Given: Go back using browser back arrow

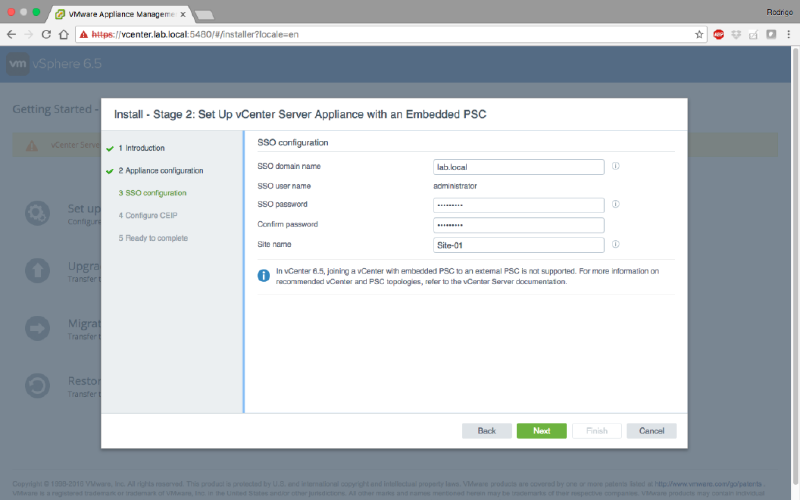Looking at the screenshot, I should [11, 34].
